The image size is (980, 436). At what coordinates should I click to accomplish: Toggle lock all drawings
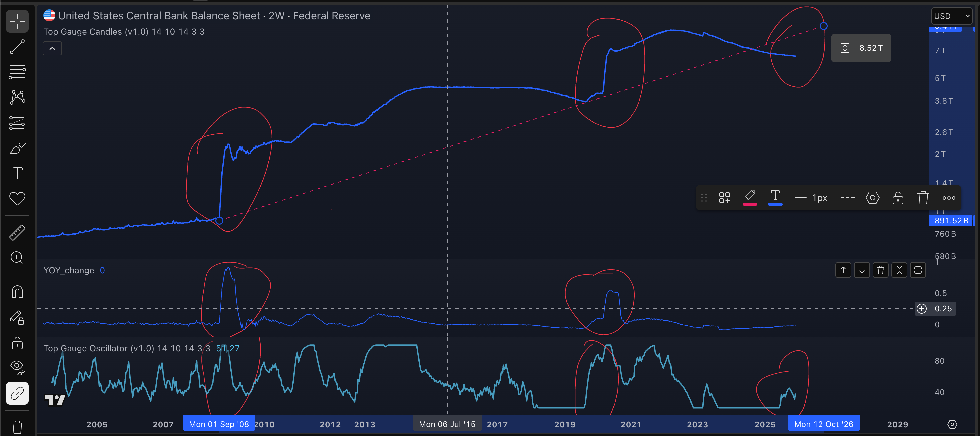17,343
